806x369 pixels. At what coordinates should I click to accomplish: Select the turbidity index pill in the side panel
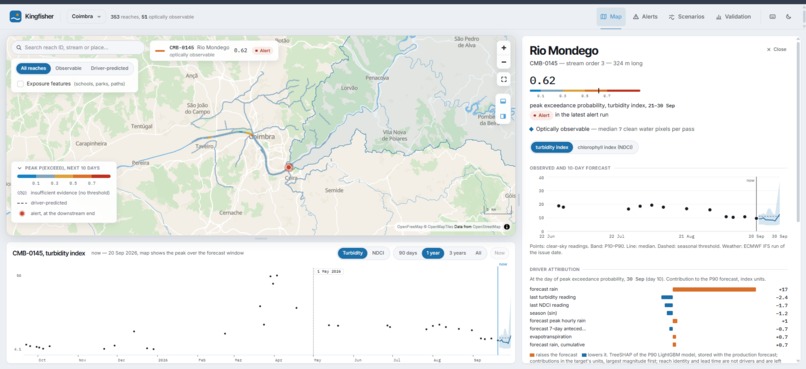tap(552, 147)
